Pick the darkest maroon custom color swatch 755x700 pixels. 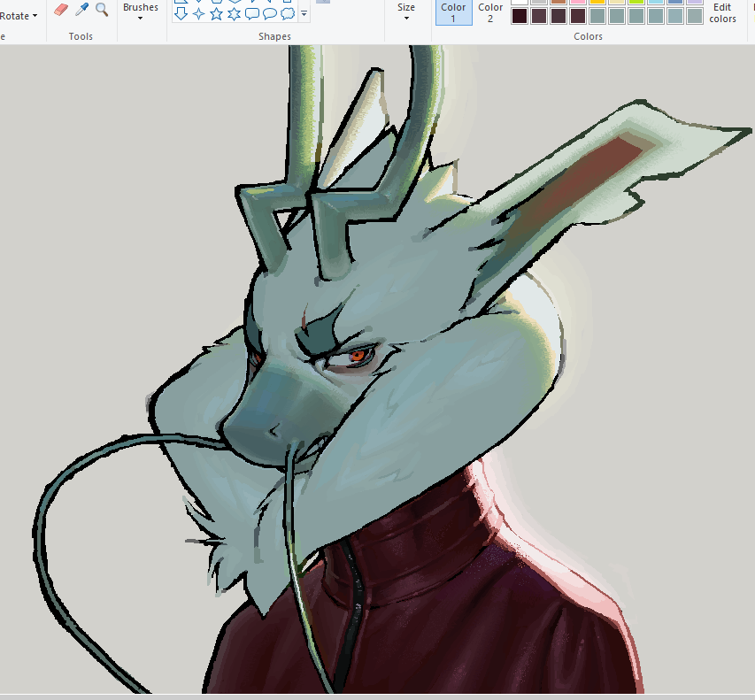point(520,16)
